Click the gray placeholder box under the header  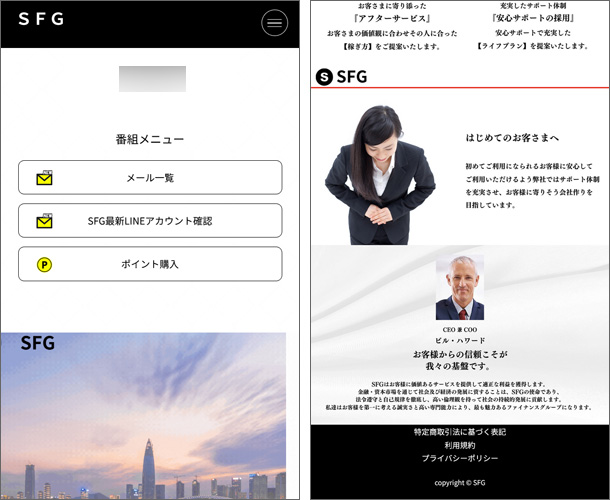click(x=152, y=79)
